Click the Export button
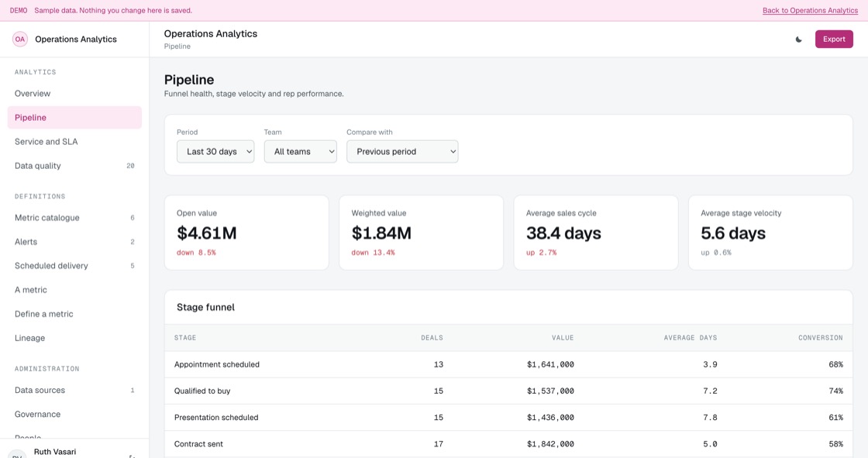The image size is (868, 458). coord(834,40)
